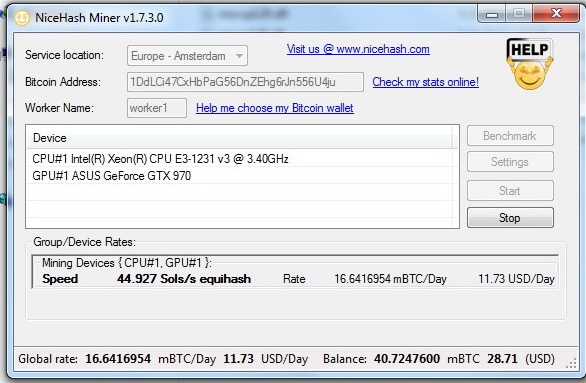
Task: Open the Check my stats online link
Action: (425, 82)
